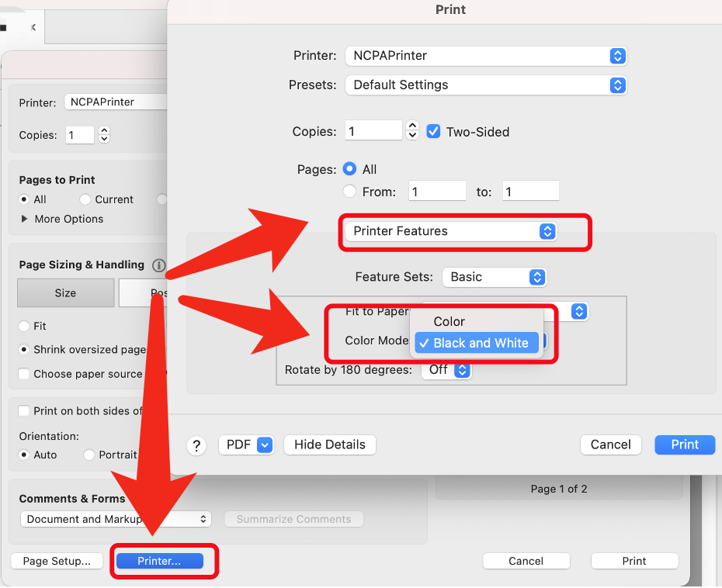Screen dimensions: 722x588
Task: Select Black and White menu option
Action: click(477, 343)
